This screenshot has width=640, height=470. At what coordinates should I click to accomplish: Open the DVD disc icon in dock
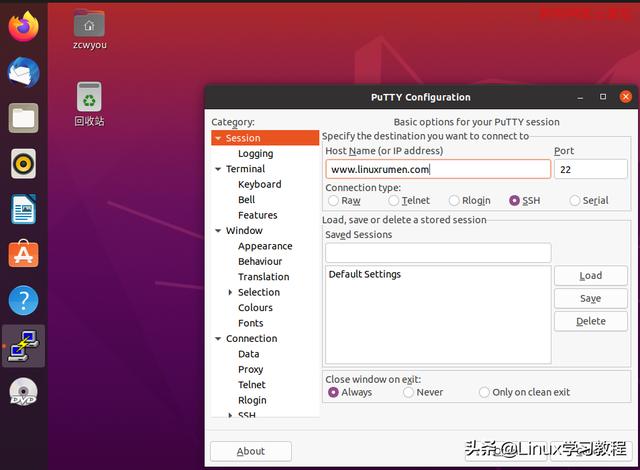[23, 392]
